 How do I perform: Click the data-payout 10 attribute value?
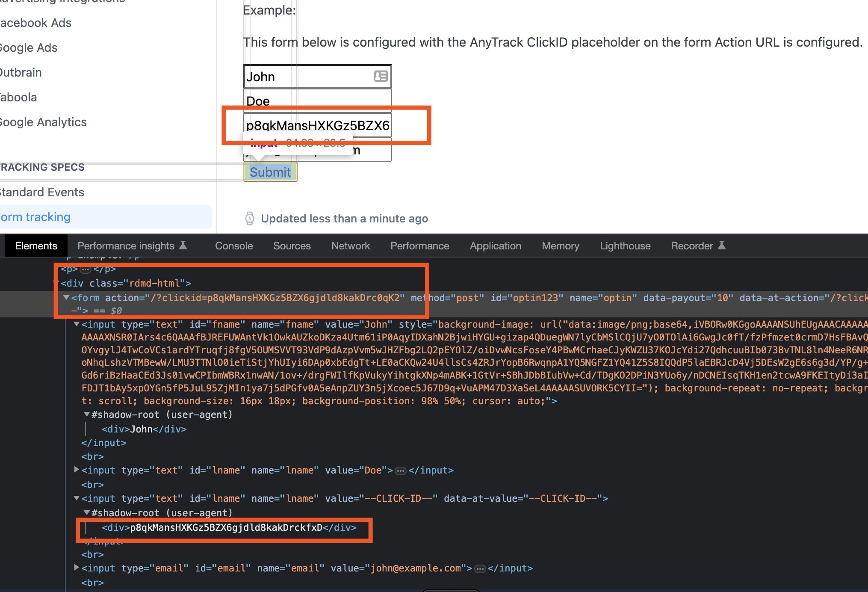point(722,298)
